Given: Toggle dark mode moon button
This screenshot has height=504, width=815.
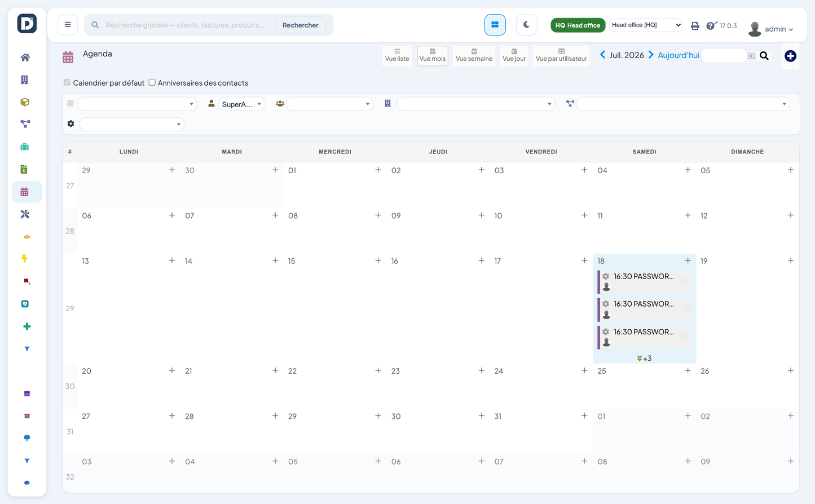Looking at the screenshot, I should 526,25.
